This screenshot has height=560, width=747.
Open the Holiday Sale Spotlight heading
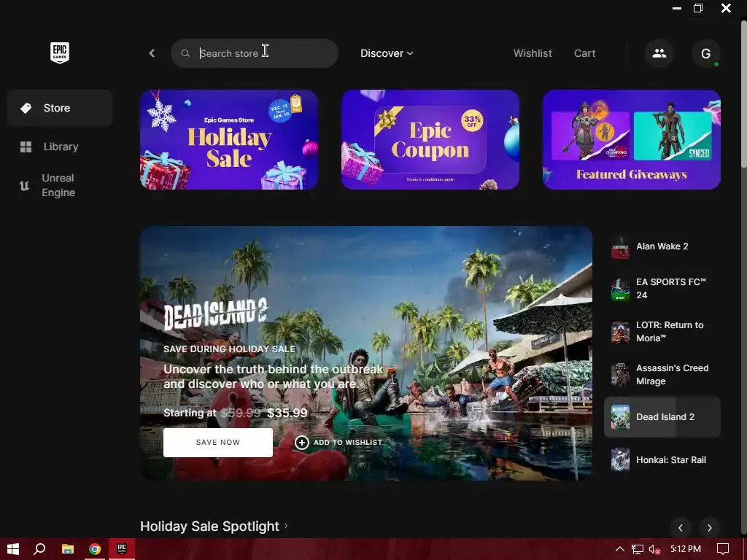(x=209, y=526)
